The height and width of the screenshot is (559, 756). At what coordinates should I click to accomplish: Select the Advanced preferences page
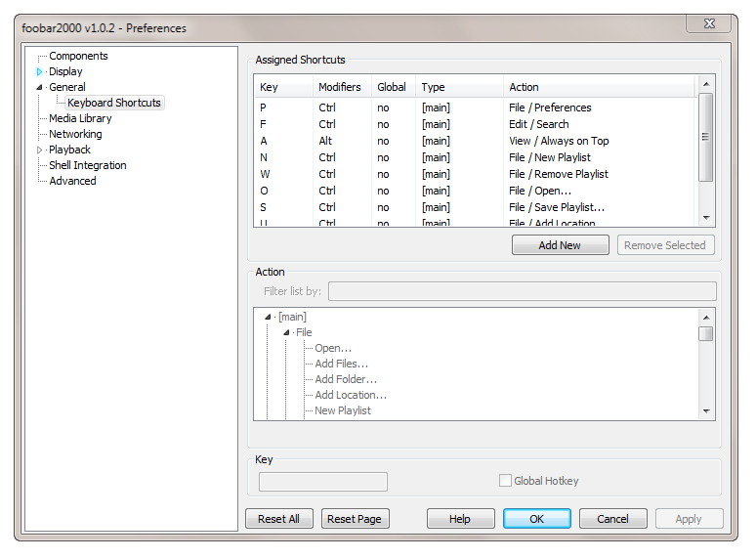click(x=72, y=181)
